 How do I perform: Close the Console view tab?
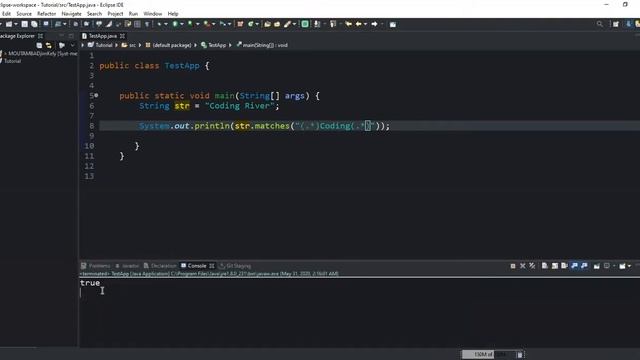[212, 266]
